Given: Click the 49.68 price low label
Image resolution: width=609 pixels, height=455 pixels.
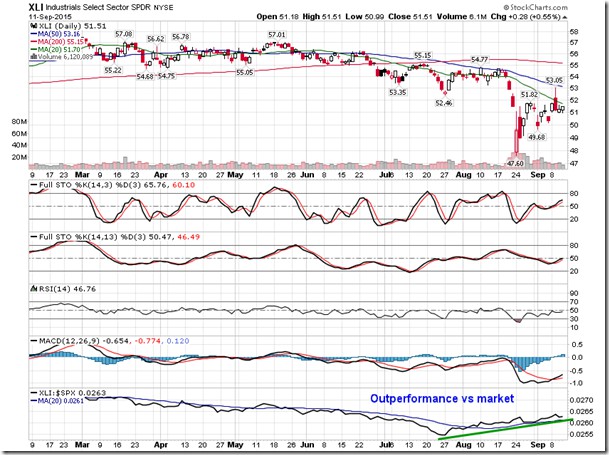Looking at the screenshot, I should click(x=536, y=137).
